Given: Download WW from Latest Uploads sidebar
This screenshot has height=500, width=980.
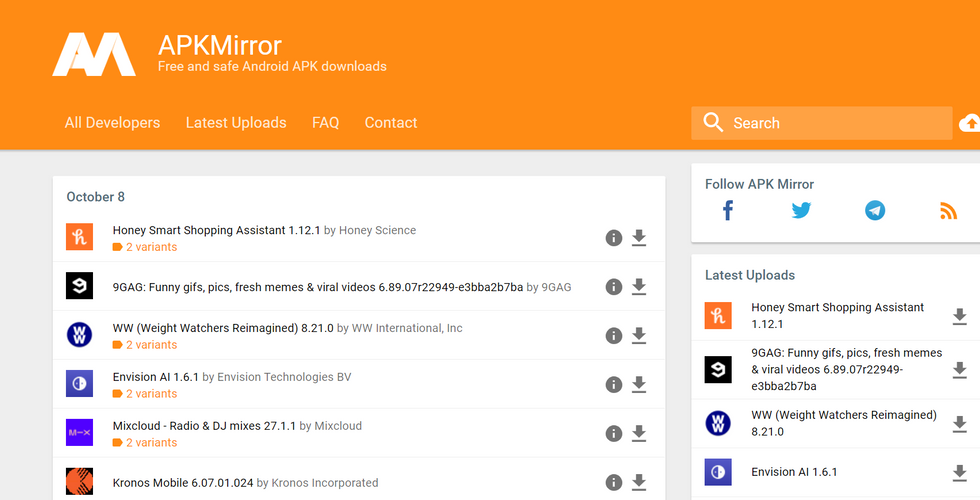Looking at the screenshot, I should [x=959, y=424].
